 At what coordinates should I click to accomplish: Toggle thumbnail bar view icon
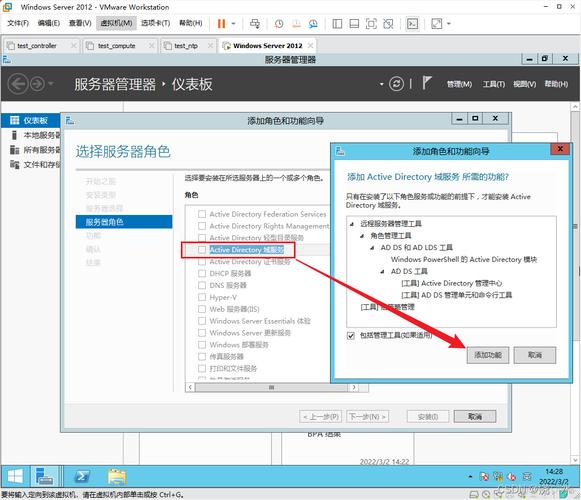tap(354, 24)
